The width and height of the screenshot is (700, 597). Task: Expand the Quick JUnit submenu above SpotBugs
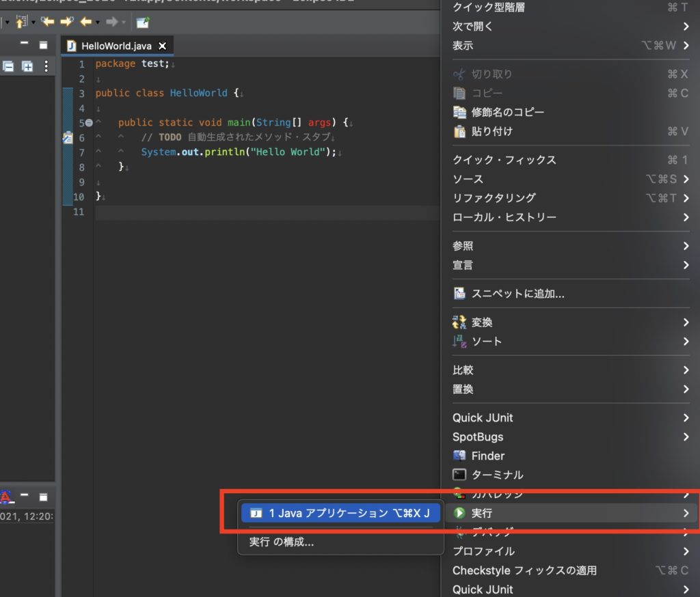tap(570, 417)
